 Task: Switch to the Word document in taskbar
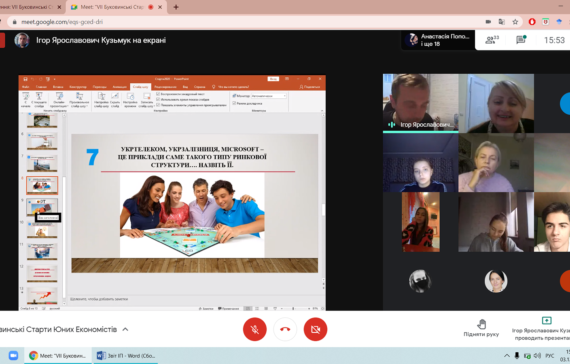pos(125,356)
